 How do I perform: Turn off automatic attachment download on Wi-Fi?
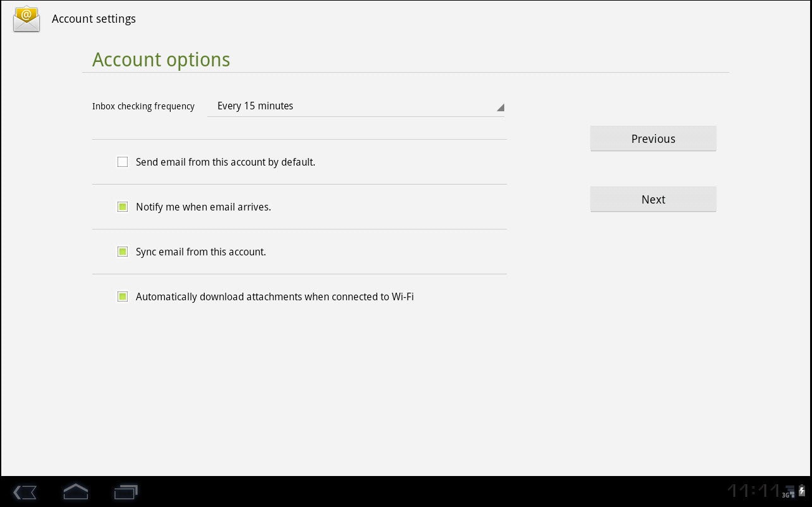coord(123,296)
